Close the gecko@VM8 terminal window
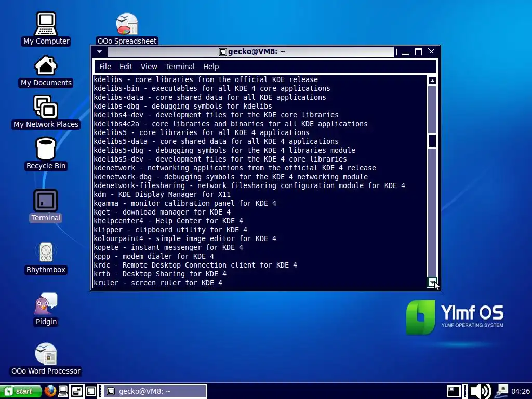The height and width of the screenshot is (399, 532). click(x=431, y=52)
